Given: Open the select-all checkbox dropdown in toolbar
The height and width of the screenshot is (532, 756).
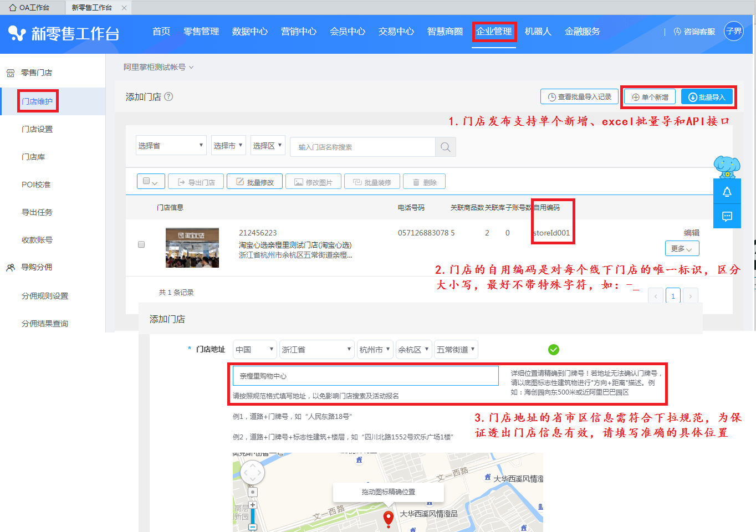Looking at the screenshot, I should coord(151,181).
